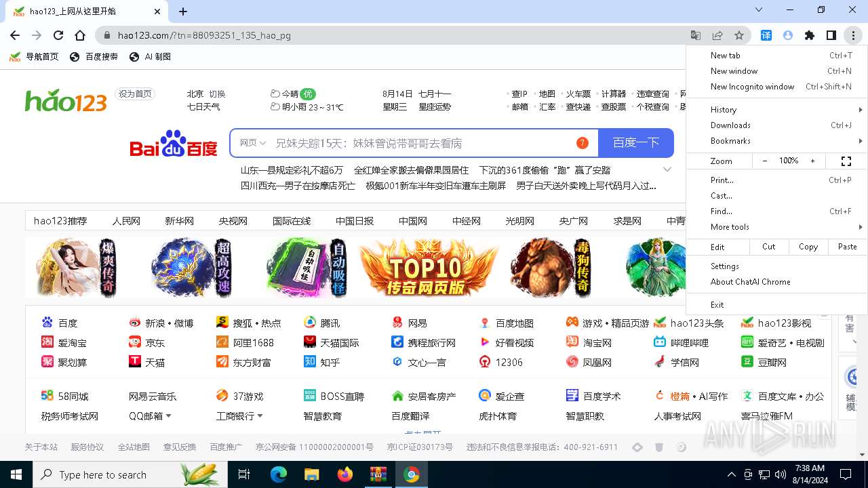Open the 导航首页 bookmark
The image size is (868, 488).
(x=34, y=57)
